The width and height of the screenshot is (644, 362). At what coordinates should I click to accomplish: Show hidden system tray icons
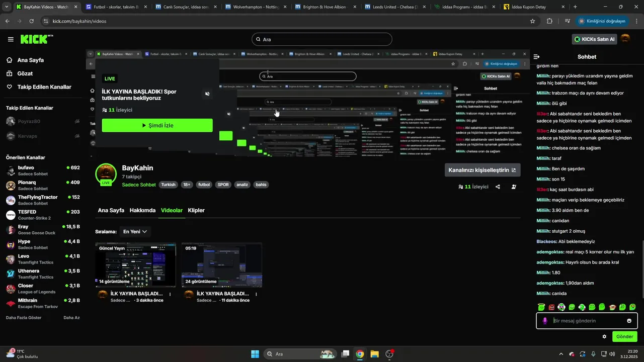coord(561,354)
